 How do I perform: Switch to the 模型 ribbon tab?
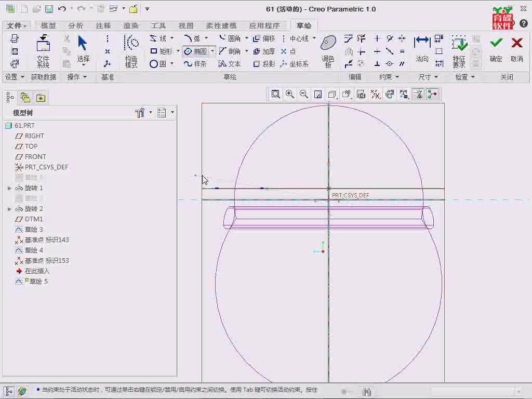pyautogui.click(x=48, y=25)
